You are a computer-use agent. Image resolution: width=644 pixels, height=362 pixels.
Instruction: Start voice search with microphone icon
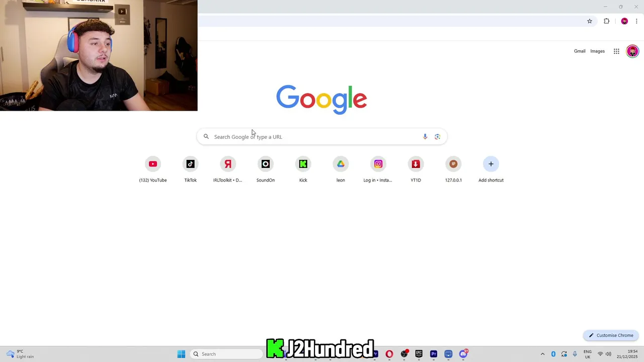point(425,137)
